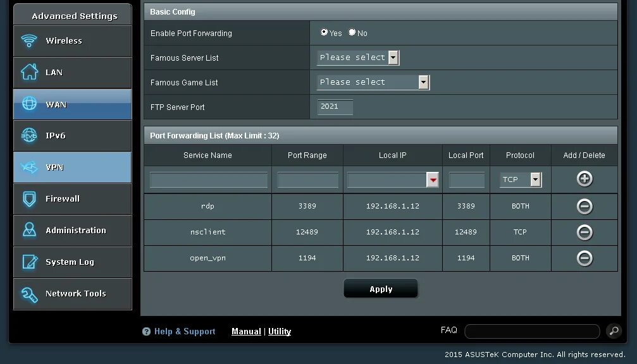Open the IPv6 settings menu
This screenshot has width=637, height=364.
(72, 135)
